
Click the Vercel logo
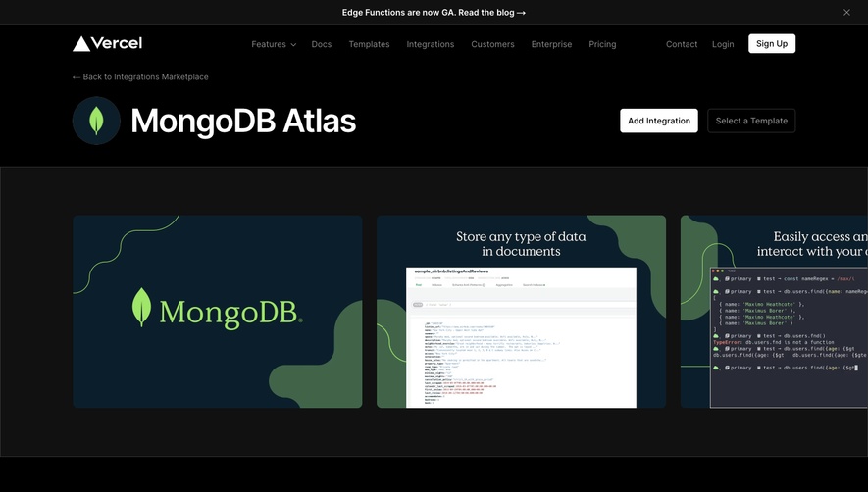pos(107,44)
